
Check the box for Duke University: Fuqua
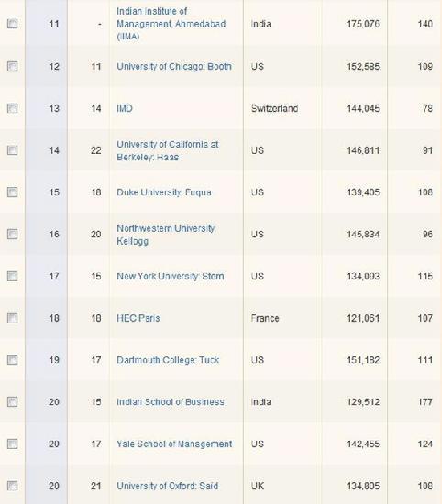click(12, 192)
